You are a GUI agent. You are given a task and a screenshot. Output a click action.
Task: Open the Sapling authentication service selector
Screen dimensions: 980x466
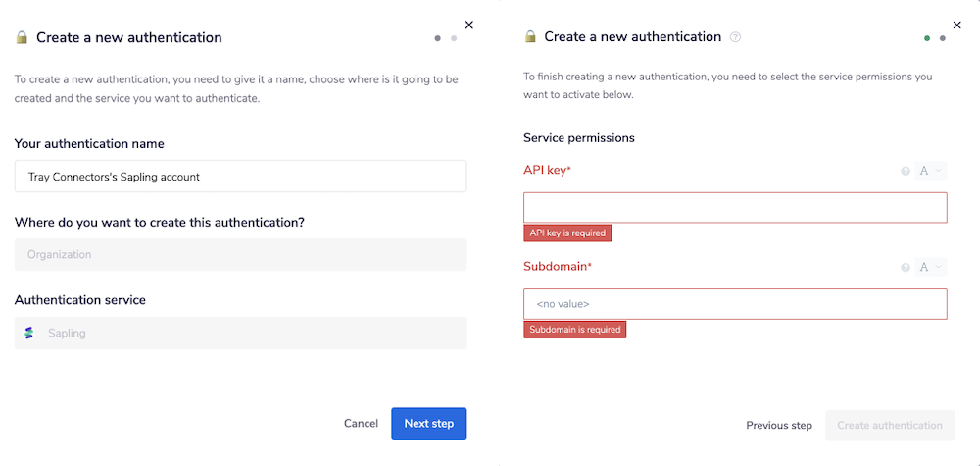click(x=240, y=334)
